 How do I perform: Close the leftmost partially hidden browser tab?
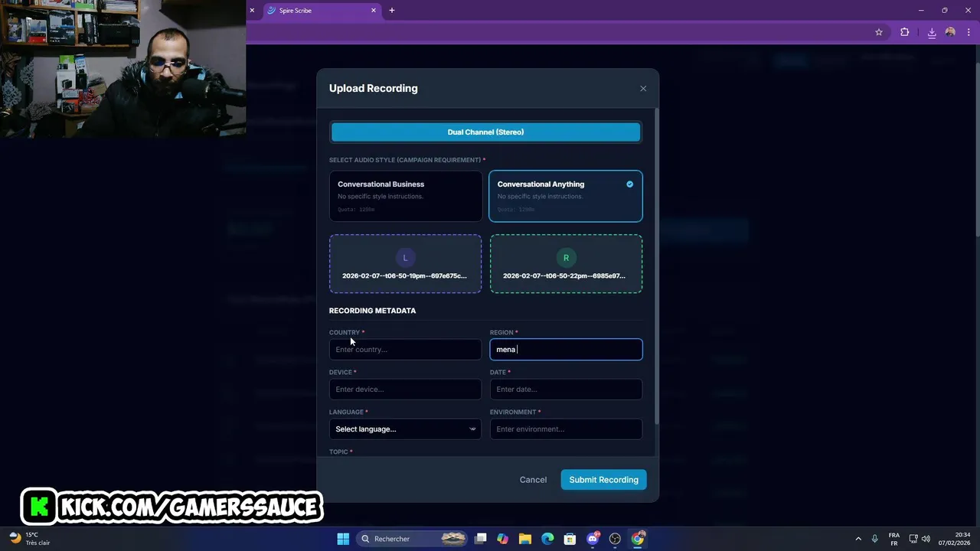pyautogui.click(x=252, y=11)
